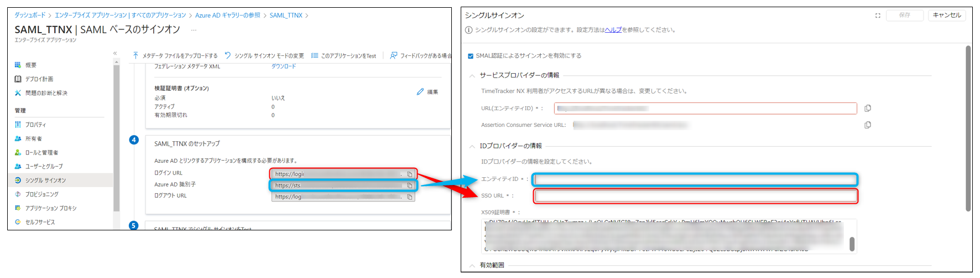Collapse the IDプロバイダーの情報 section

pos(472,146)
